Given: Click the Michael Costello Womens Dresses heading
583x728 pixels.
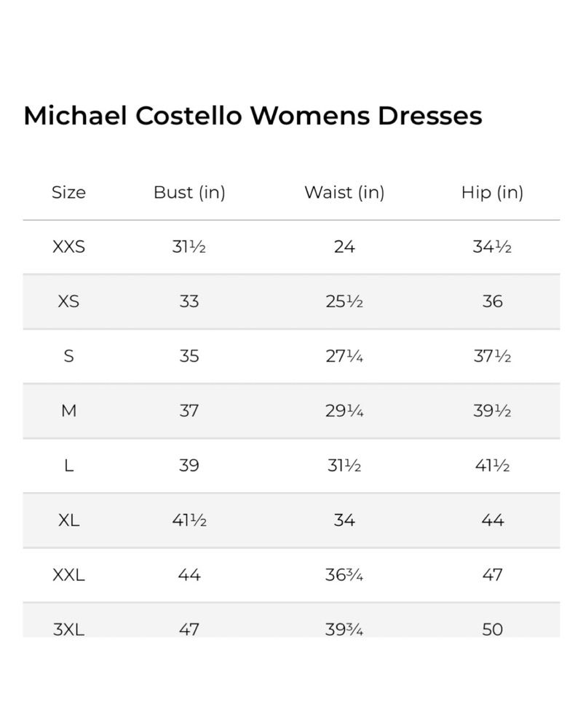Looking at the screenshot, I should [x=253, y=116].
